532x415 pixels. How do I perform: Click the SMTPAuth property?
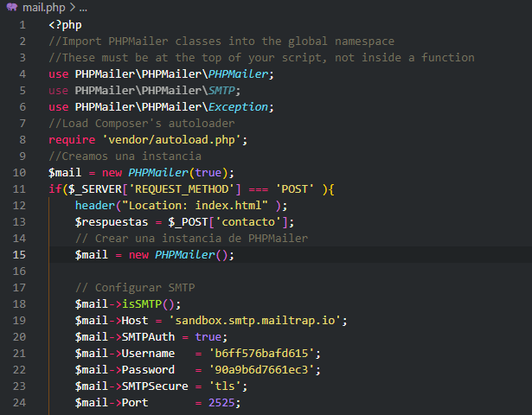click(x=148, y=337)
